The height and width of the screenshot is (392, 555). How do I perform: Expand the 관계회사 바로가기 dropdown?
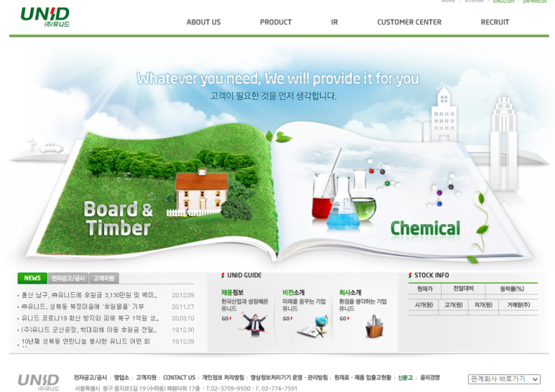(504, 379)
